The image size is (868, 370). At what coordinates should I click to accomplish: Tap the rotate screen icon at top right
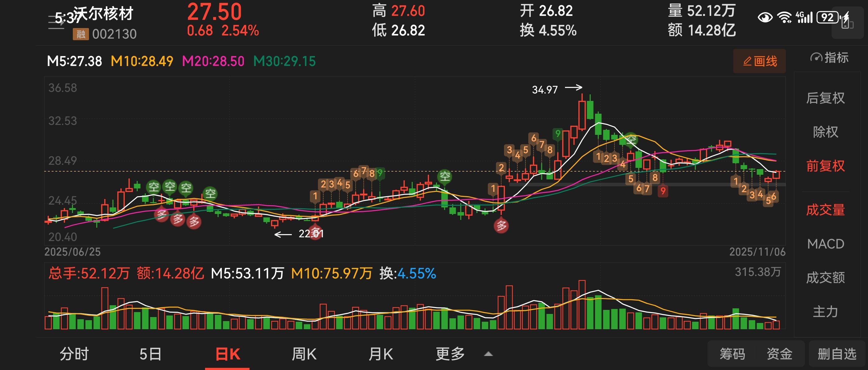pyautogui.click(x=847, y=23)
